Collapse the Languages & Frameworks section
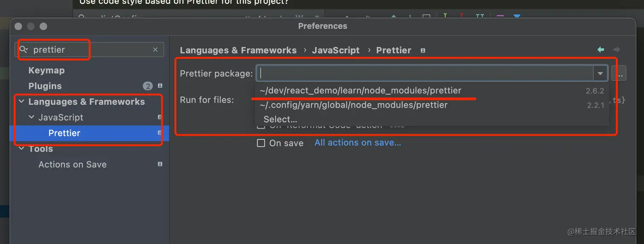Screen dimensions: 644x244 [x=21, y=102]
